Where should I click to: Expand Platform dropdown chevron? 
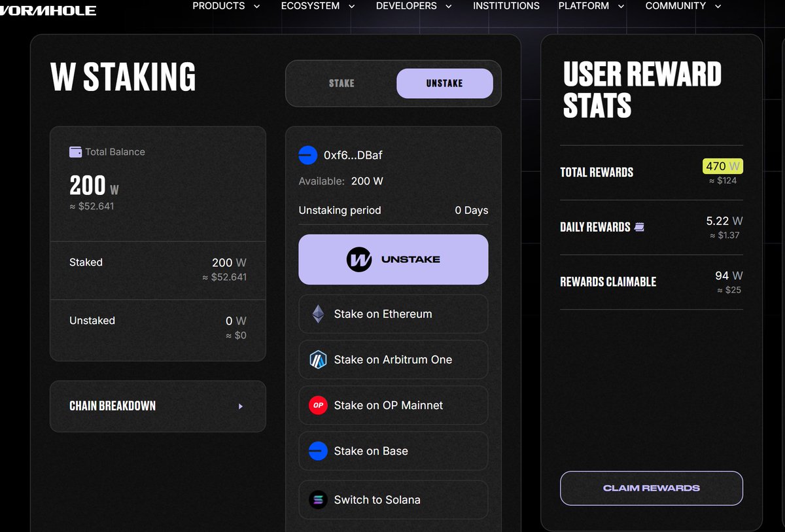point(621,7)
